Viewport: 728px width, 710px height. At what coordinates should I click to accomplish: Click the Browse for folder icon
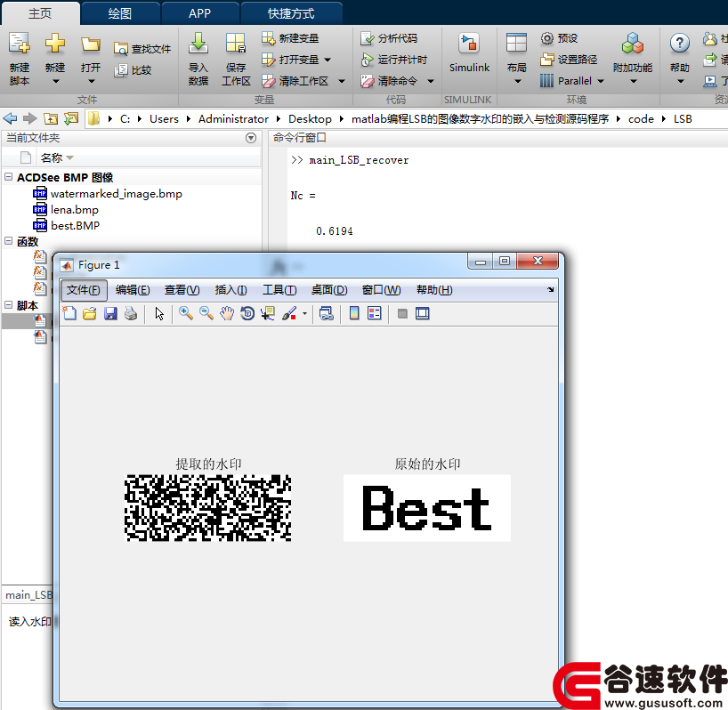[x=71, y=119]
